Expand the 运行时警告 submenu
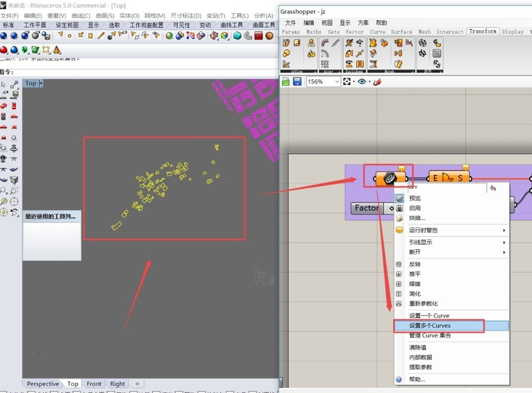The image size is (532, 393). [452, 230]
